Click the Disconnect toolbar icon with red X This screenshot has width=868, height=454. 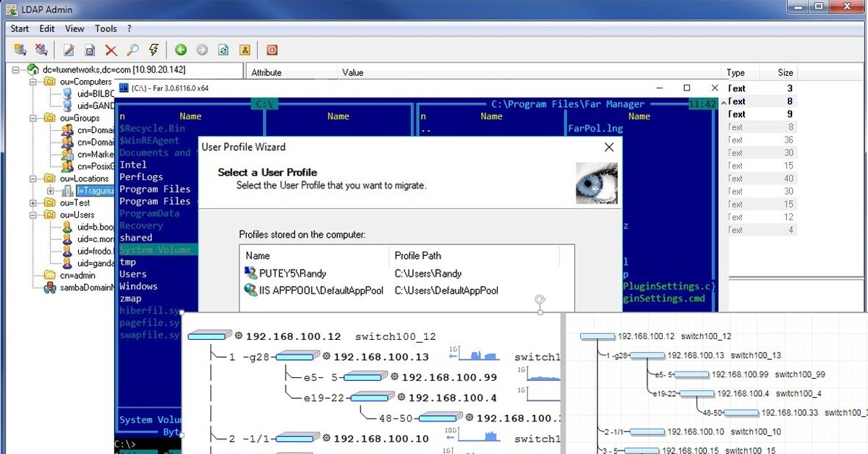pyautogui.click(x=41, y=50)
